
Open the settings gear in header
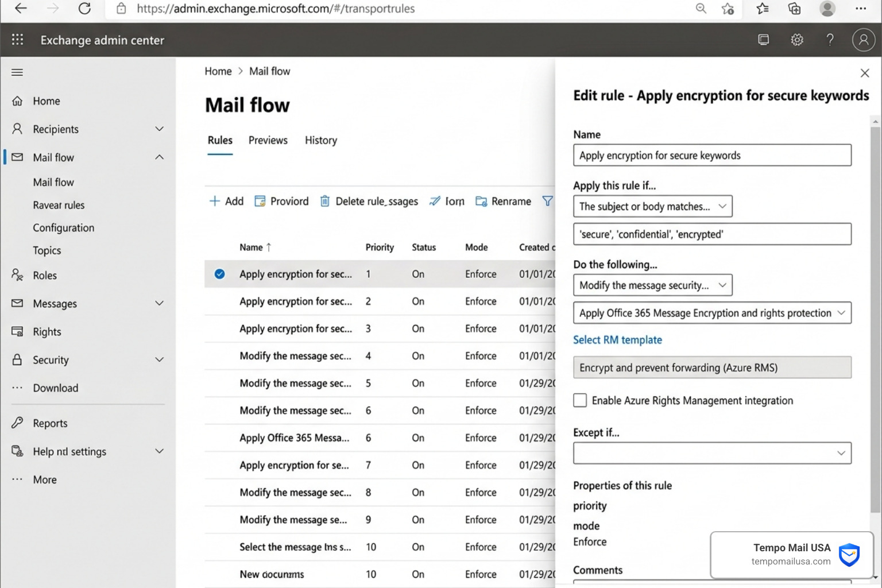pos(797,40)
